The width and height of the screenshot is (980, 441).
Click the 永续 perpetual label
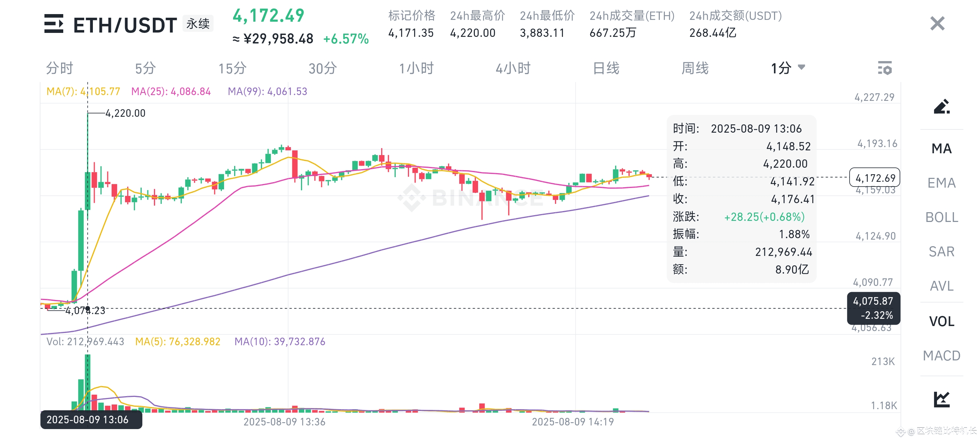pos(198,23)
